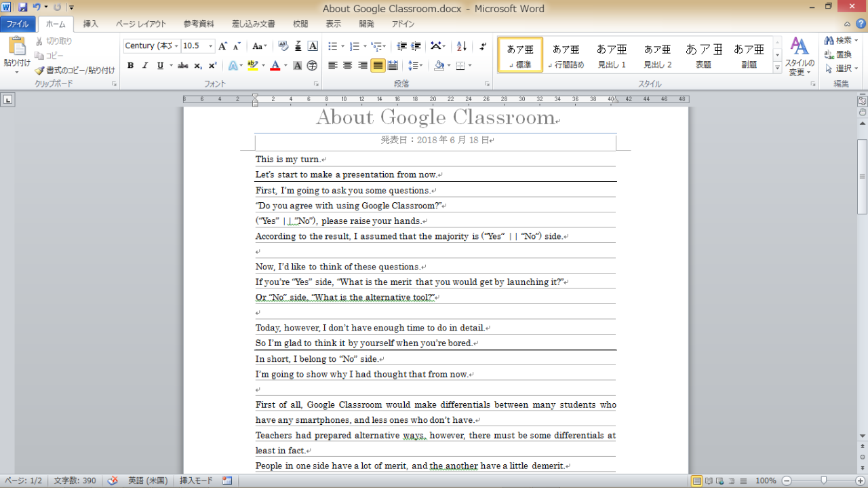Apply italic with the I icon
This screenshot has height=488, width=868.
144,66
